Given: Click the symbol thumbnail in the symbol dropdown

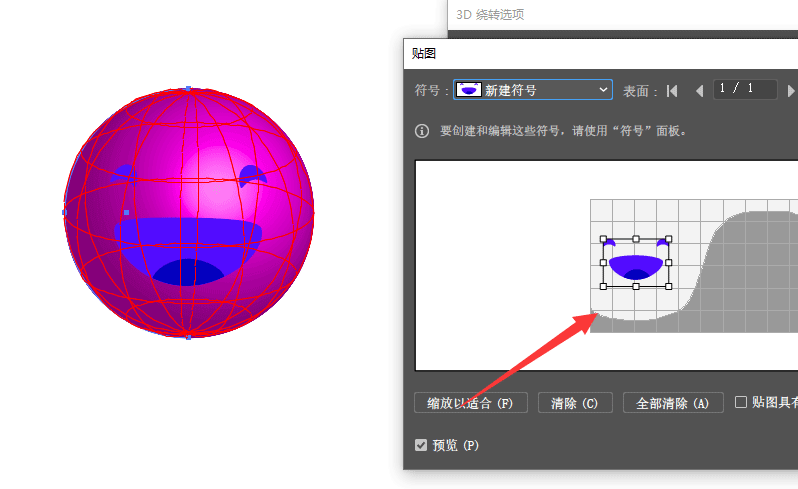Looking at the screenshot, I should (468, 90).
